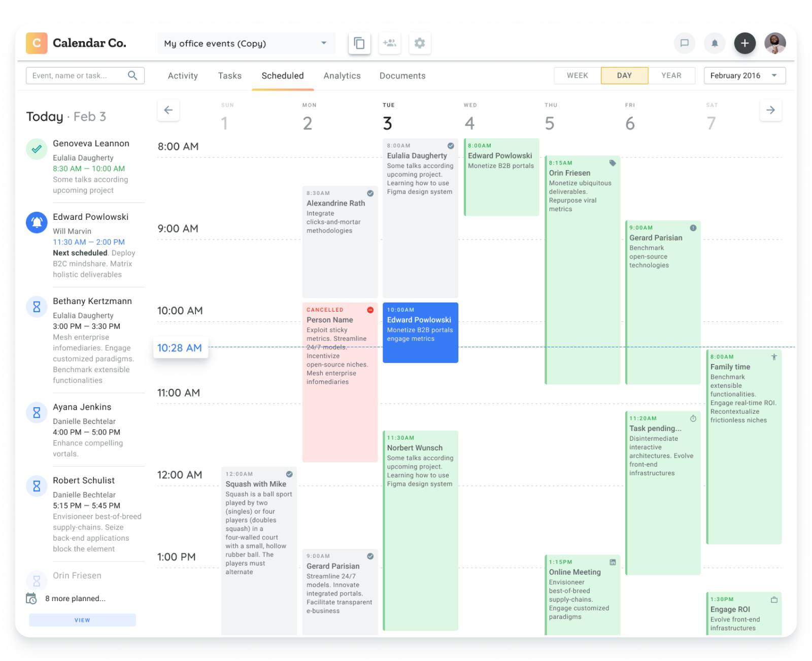Click the tag icon on Orin Friesen's event
Image resolution: width=812 pixels, height=661 pixels.
[x=613, y=163]
